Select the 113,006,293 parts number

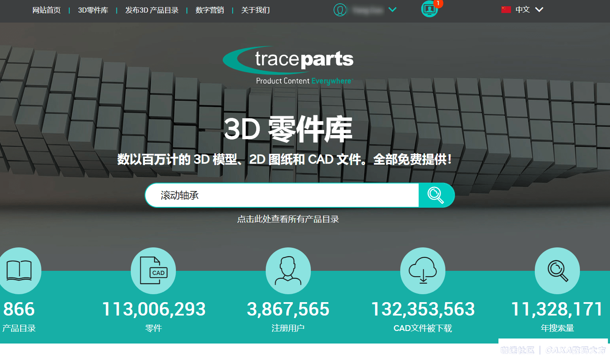tap(154, 309)
